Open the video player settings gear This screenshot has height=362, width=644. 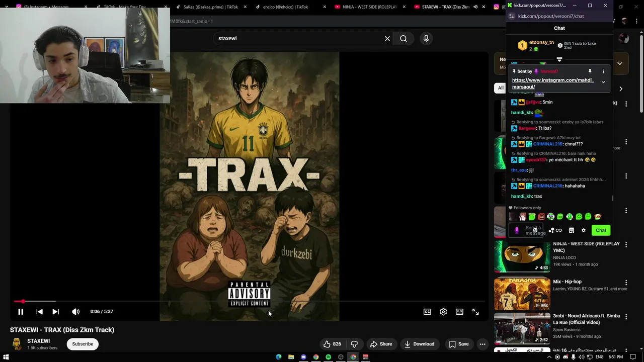coord(443,312)
